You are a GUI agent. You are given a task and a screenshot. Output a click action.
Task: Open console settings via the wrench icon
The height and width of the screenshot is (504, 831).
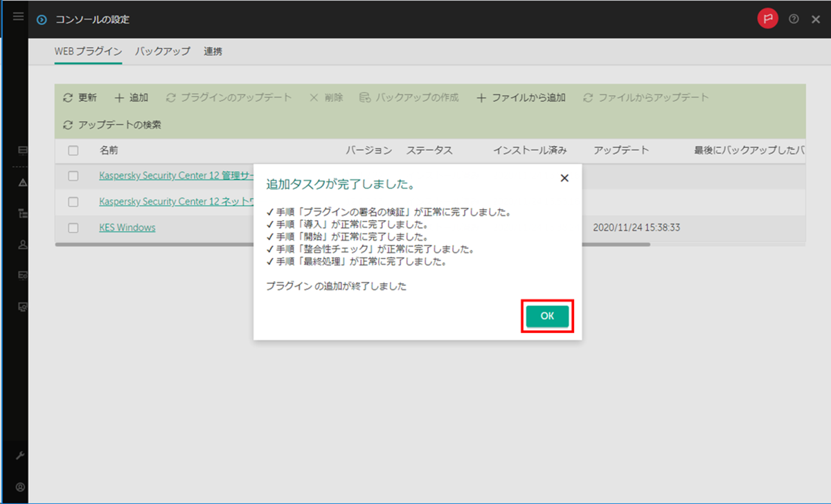tap(20, 456)
